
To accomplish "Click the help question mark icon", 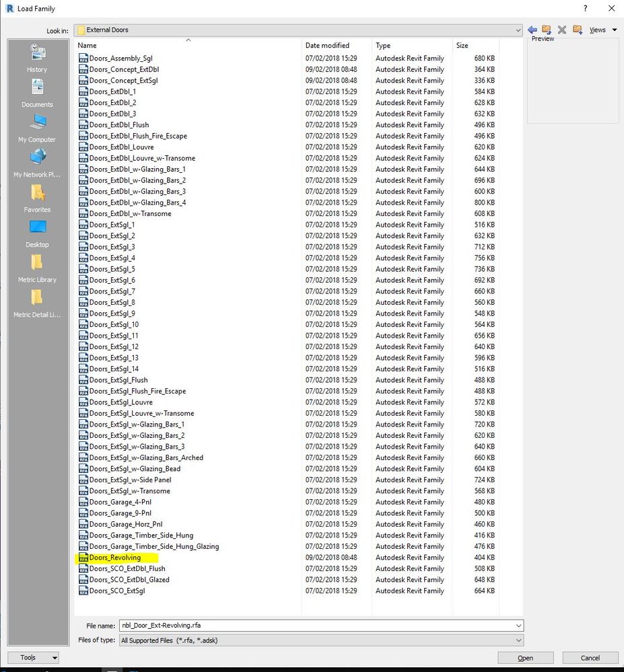I will pyautogui.click(x=586, y=8).
